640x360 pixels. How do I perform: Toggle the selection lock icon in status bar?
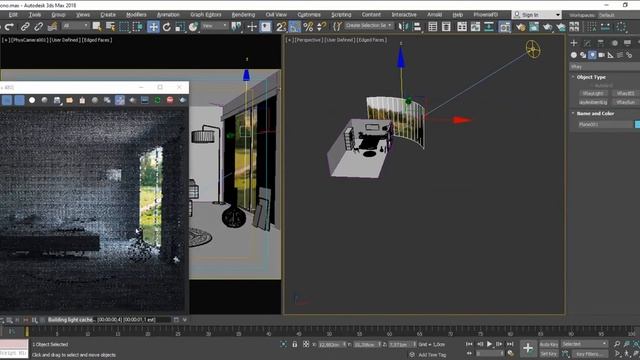295,344
